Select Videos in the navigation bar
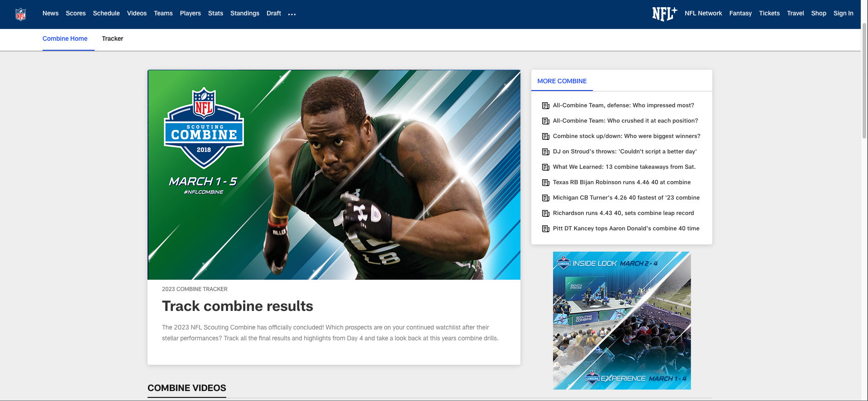Image resolution: width=868 pixels, height=401 pixels. point(137,14)
